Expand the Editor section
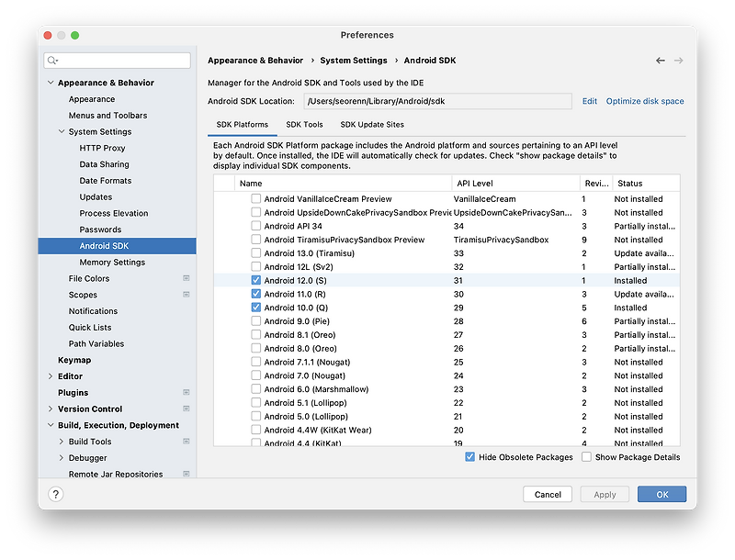735x560 pixels. (51, 376)
